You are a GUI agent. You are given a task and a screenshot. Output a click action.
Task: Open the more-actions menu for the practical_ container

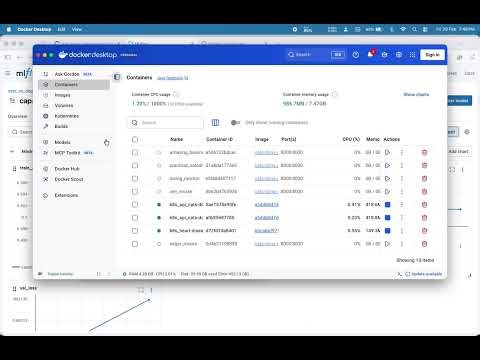pyautogui.click(x=402, y=165)
